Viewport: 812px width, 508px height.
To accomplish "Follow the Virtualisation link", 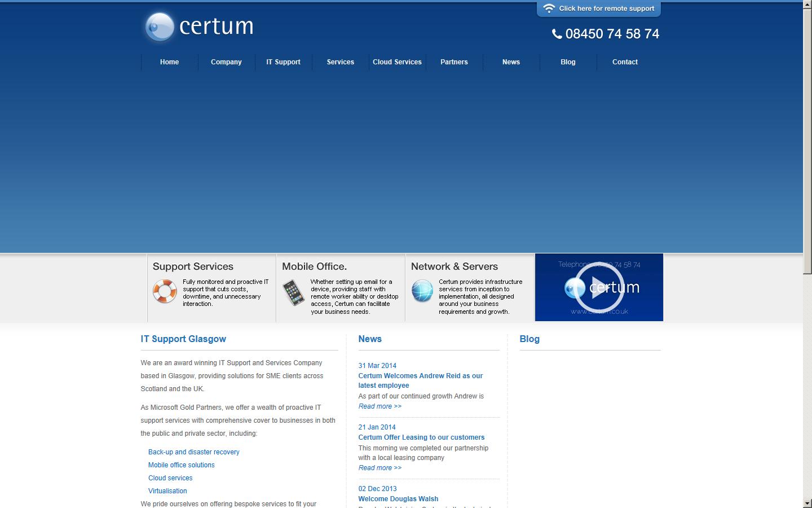I will pyautogui.click(x=167, y=491).
